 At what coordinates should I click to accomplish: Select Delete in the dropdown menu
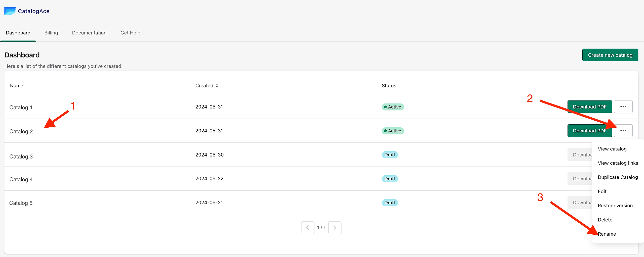point(605,220)
